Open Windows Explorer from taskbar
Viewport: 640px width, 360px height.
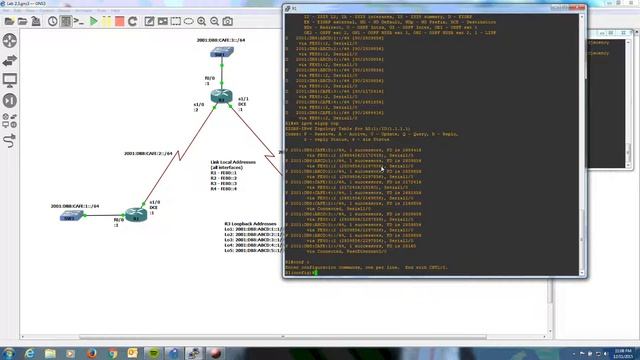[x=50, y=353]
